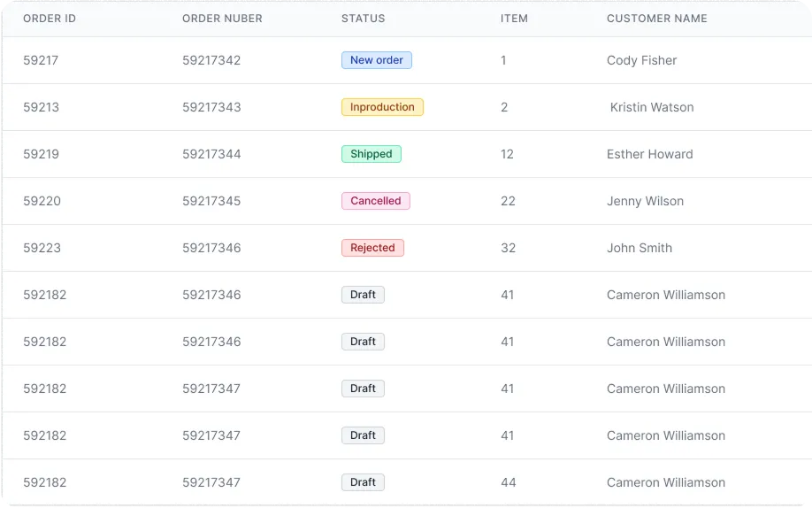Click item count 44
Image resolution: width=812 pixels, height=508 pixels.
508,482
